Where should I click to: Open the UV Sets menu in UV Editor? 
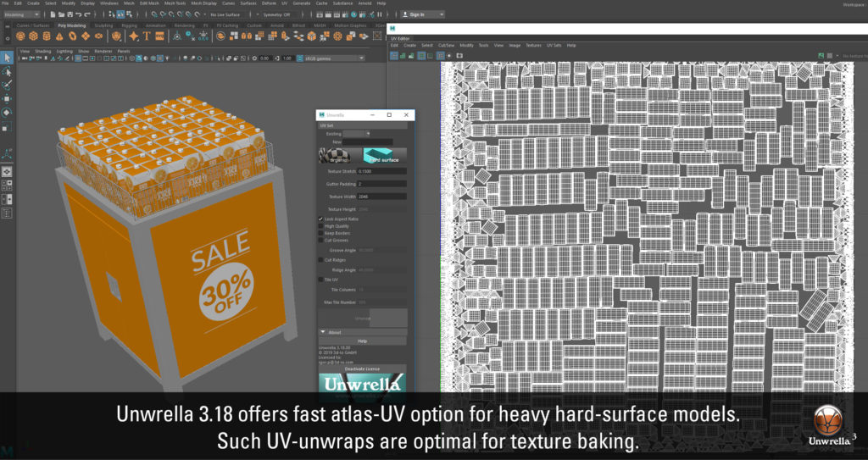point(554,46)
